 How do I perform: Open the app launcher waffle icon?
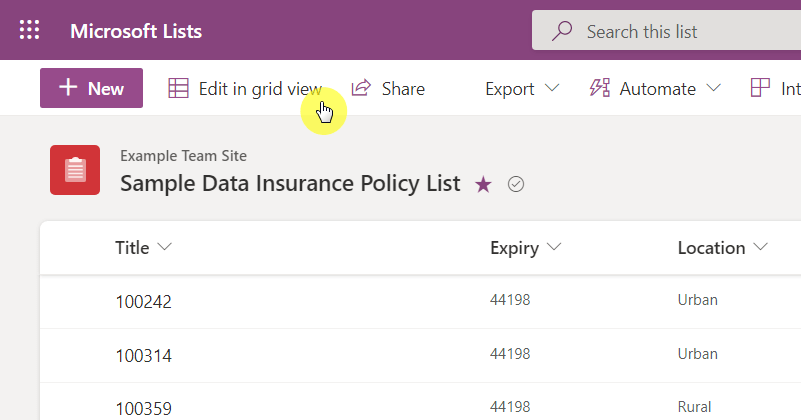pyautogui.click(x=29, y=30)
